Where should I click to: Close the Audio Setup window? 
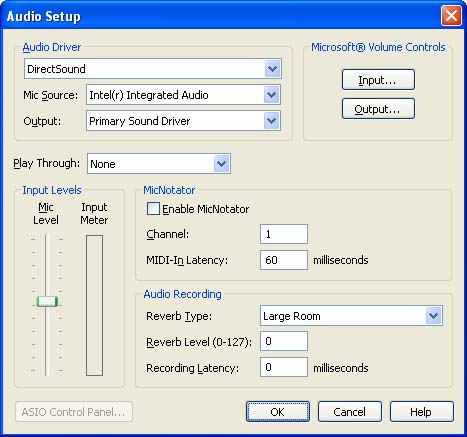[x=451, y=16]
